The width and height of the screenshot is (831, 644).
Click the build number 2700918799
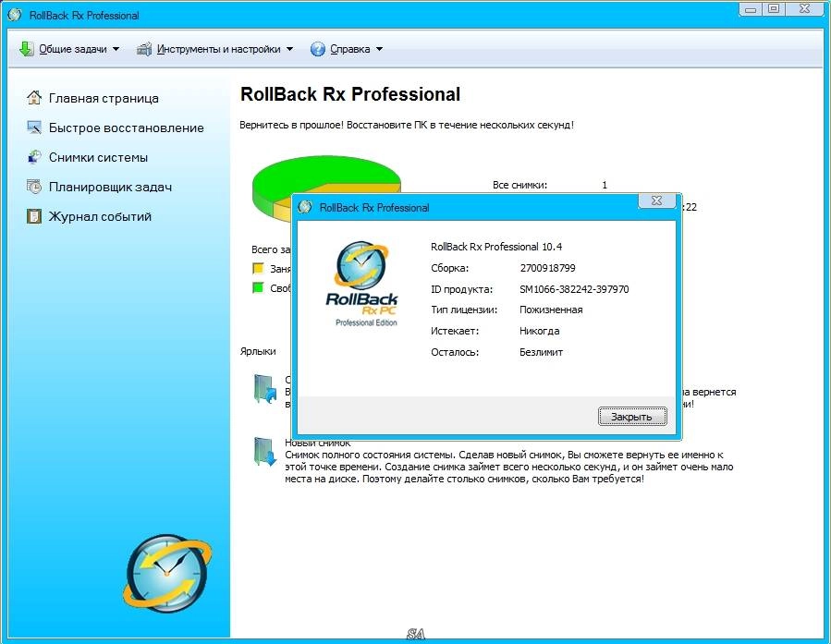tap(547, 268)
